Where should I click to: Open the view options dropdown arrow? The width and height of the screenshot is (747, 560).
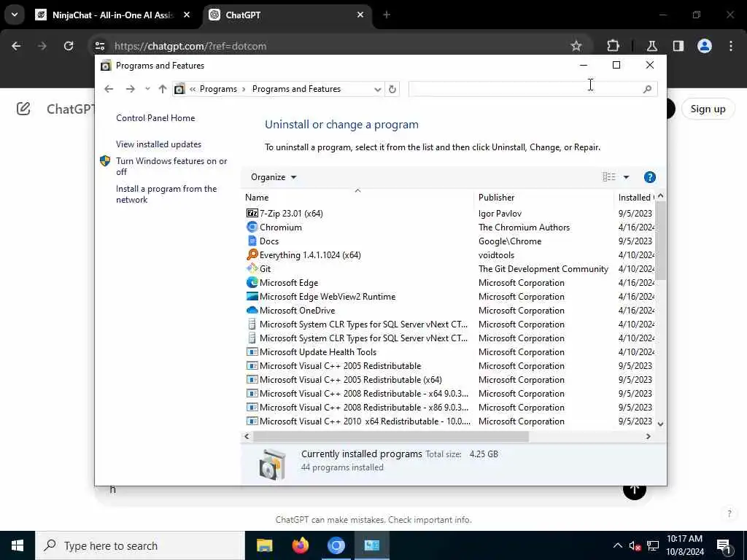point(626,177)
